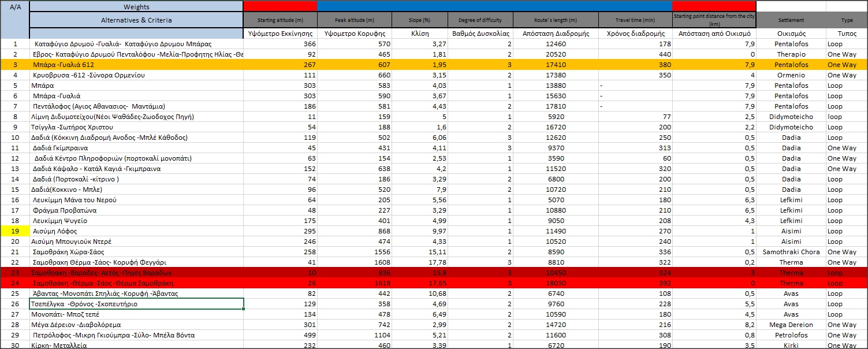Click the active cell "Τσεπέλγκα -Θρόνος -Σκοπευτήριο"

point(136,304)
